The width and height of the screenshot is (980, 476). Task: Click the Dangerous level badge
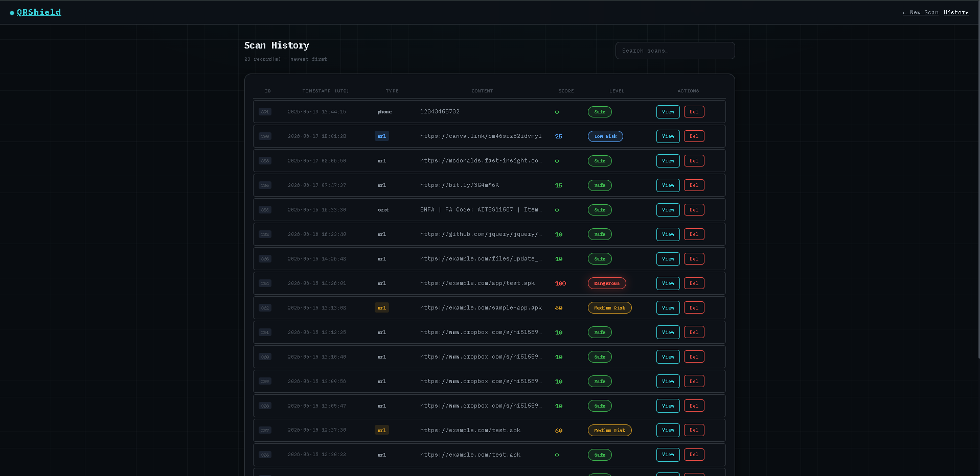607,283
